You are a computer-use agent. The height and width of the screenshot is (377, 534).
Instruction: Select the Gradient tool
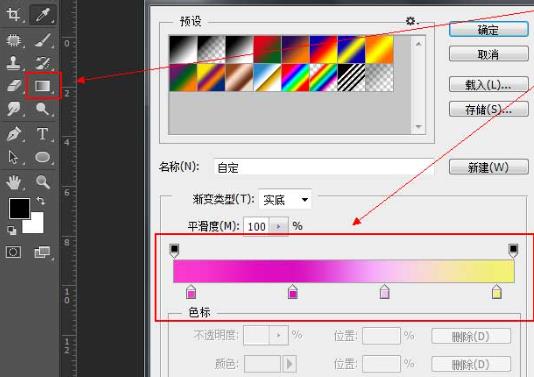43,86
